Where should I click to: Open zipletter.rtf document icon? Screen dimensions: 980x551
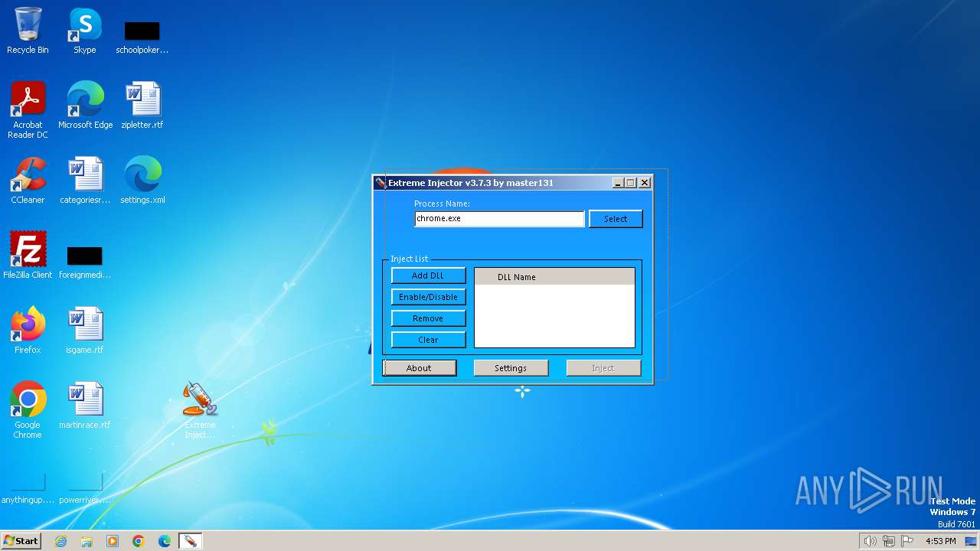[142, 106]
